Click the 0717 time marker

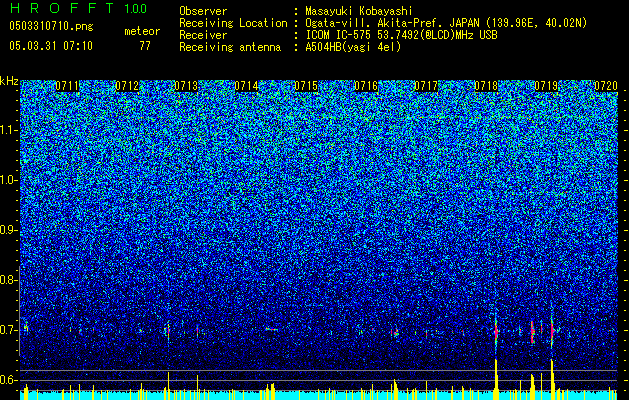click(x=426, y=86)
